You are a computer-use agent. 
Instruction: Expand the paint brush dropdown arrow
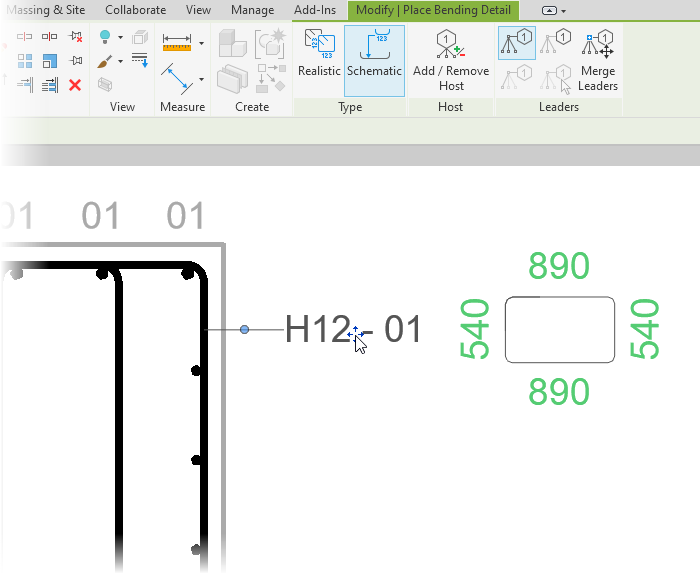click(121, 62)
